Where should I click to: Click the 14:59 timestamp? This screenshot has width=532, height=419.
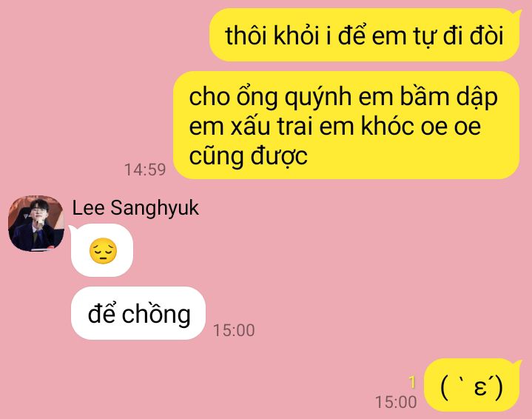point(145,170)
